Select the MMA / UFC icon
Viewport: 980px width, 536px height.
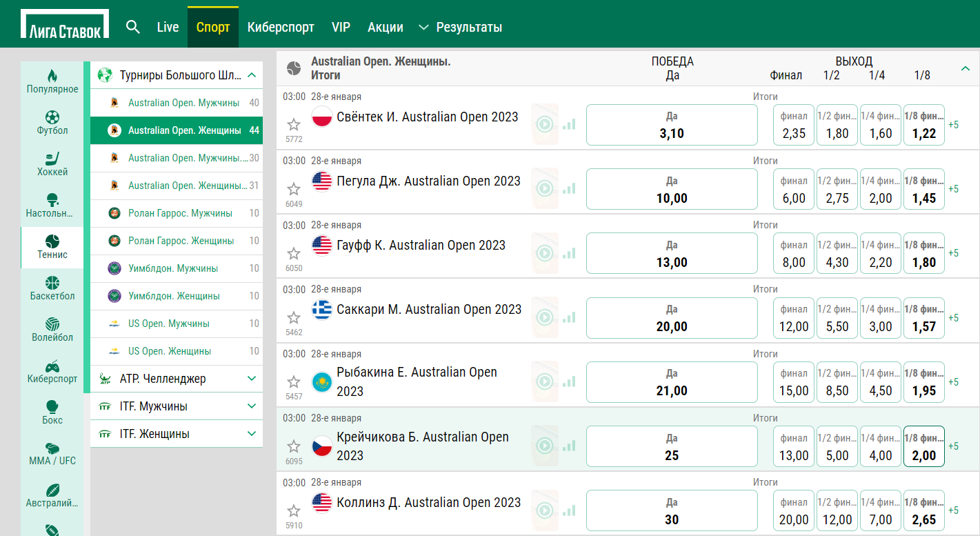click(52, 448)
